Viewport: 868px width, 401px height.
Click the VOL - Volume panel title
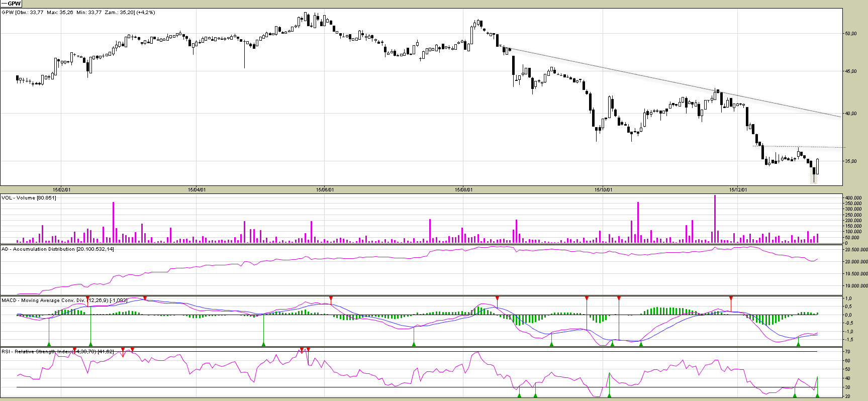tap(29, 198)
